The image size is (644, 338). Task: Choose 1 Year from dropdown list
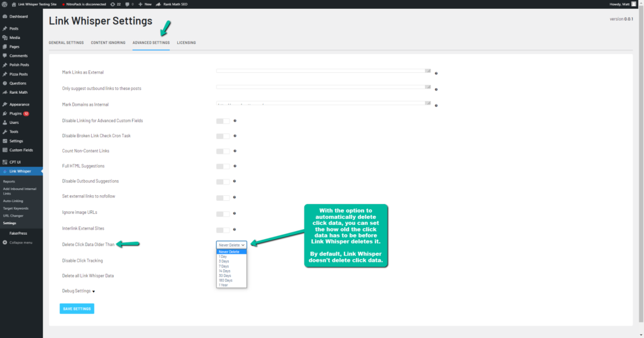231,285
